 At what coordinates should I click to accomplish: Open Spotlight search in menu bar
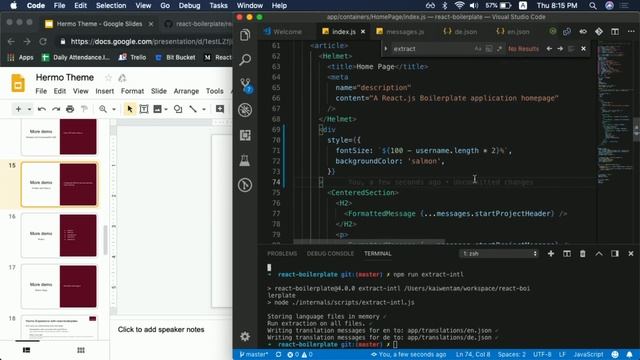[593, 6]
